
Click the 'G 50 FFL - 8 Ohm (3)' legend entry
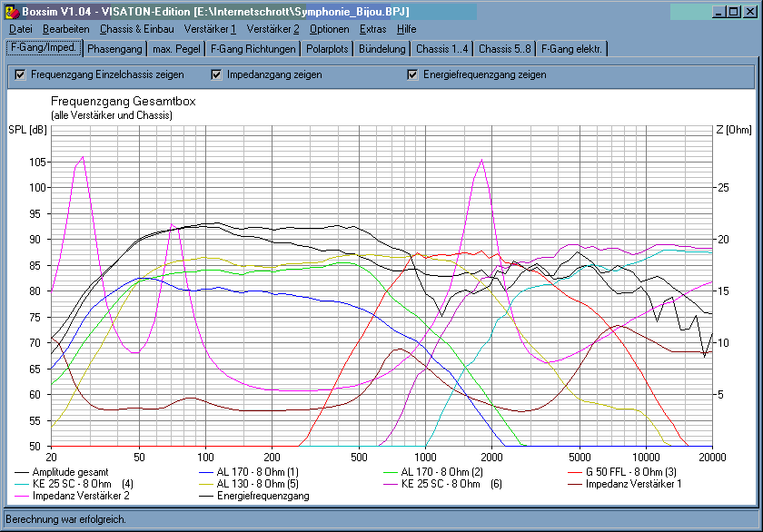(622, 472)
